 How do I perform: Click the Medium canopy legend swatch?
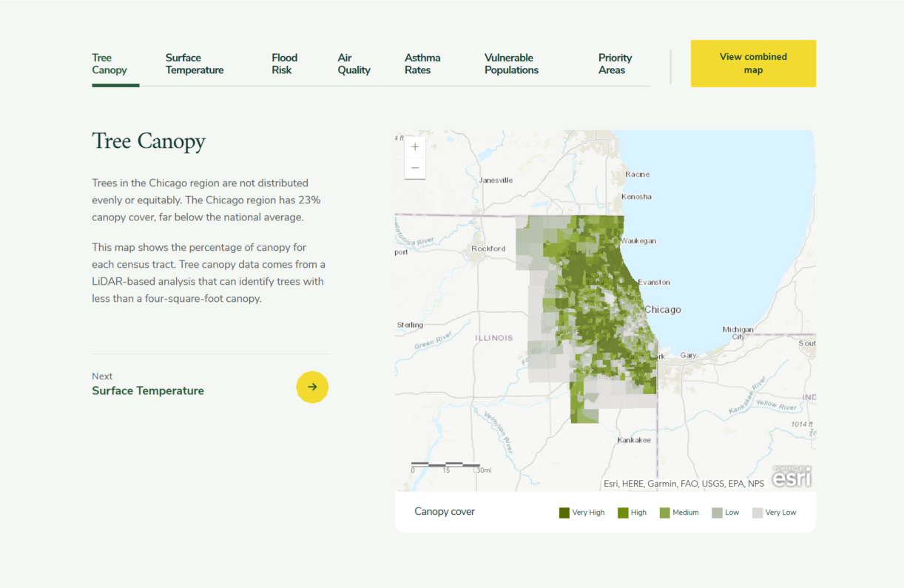pyautogui.click(x=665, y=513)
